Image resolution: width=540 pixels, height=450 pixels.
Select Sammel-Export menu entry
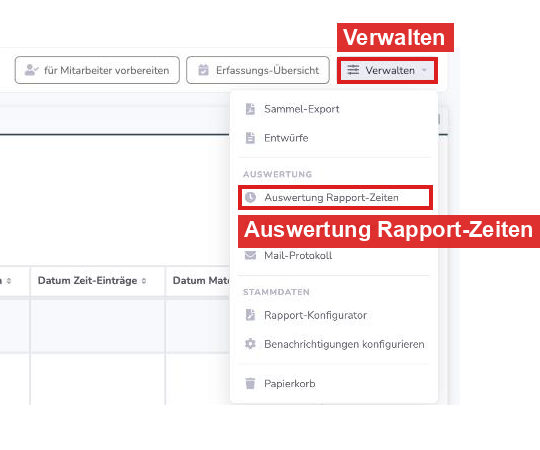click(x=334, y=109)
